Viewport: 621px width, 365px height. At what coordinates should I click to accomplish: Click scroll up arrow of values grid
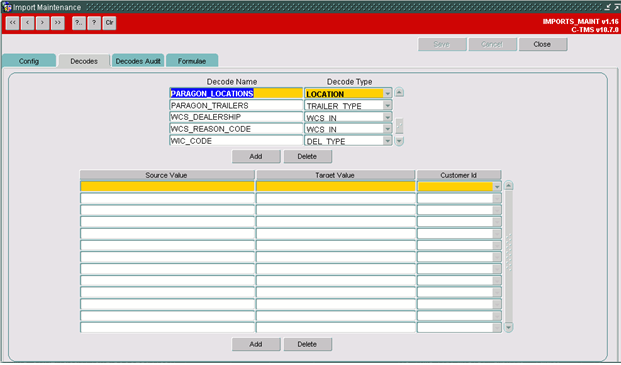click(x=509, y=186)
